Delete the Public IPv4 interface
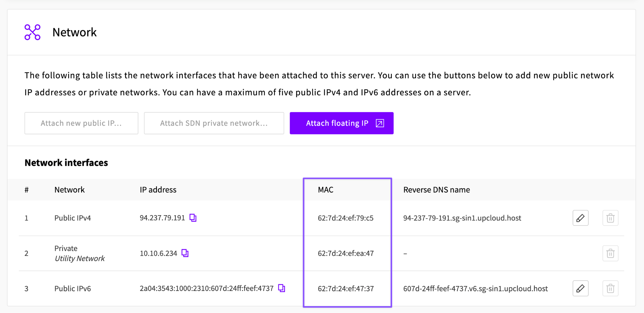This screenshot has width=644, height=313. [x=610, y=218]
